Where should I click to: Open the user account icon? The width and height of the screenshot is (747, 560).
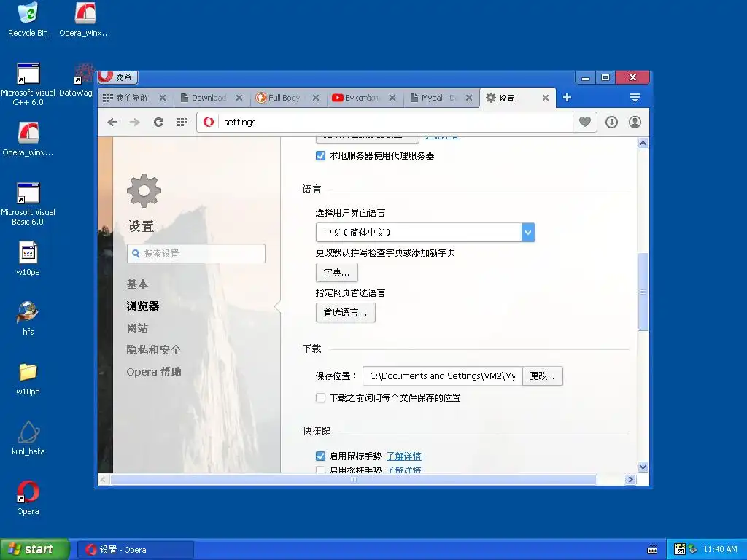coord(635,122)
